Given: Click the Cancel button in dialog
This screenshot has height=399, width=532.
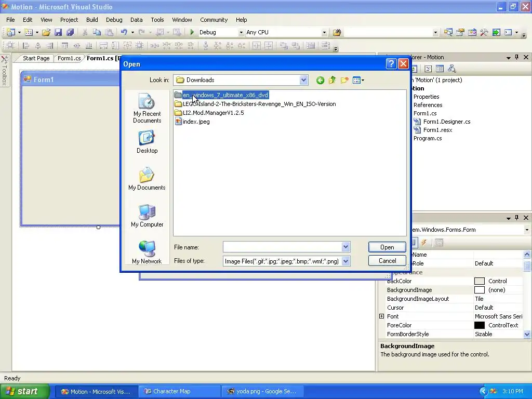Looking at the screenshot, I should [x=387, y=261].
